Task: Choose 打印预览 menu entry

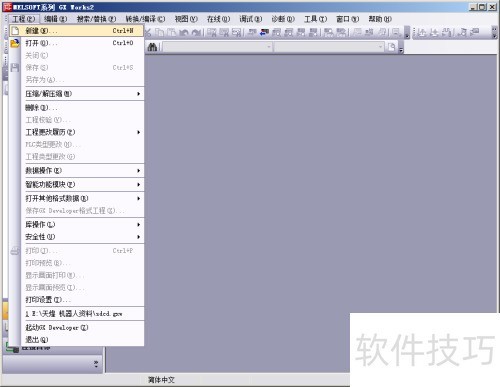Action: pos(77,263)
